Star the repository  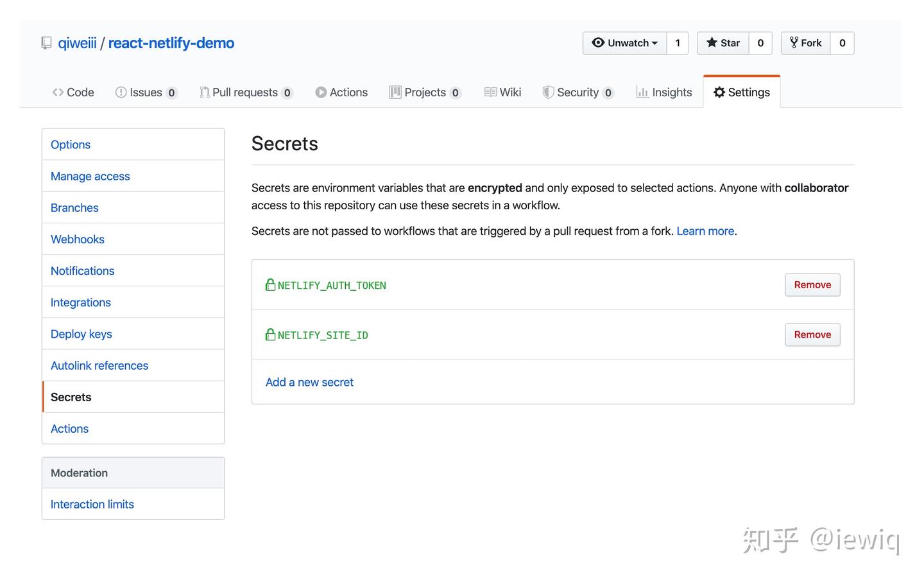723,43
